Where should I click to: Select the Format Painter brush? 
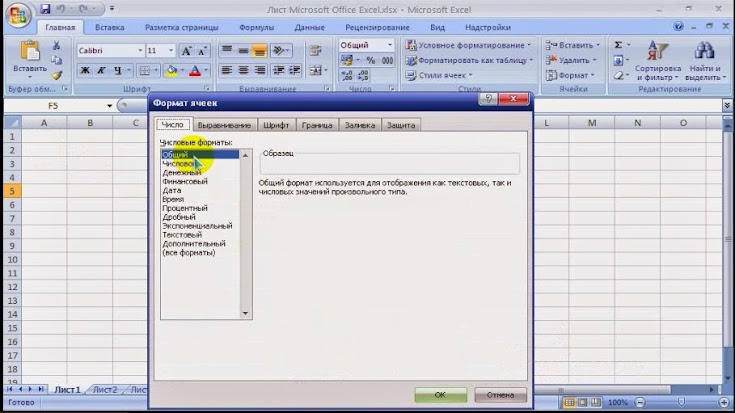click(56, 75)
